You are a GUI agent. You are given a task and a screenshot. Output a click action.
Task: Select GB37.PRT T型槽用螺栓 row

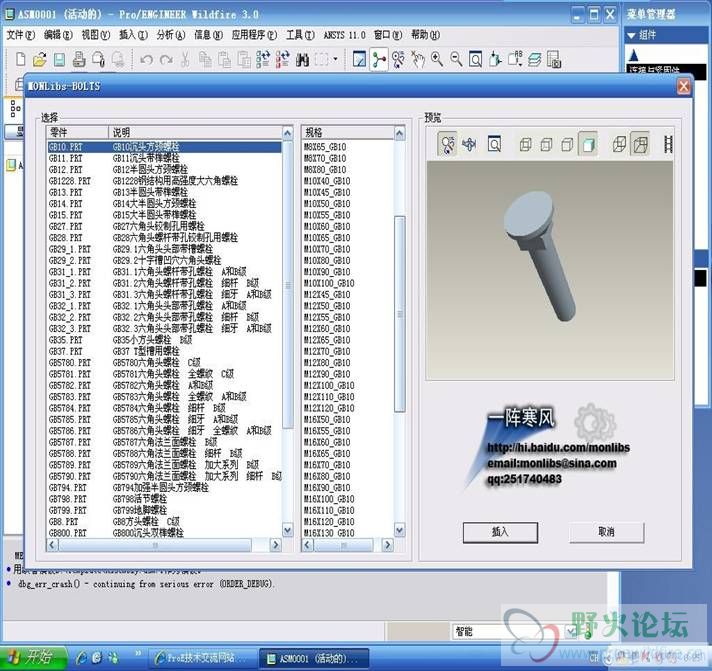(164, 351)
